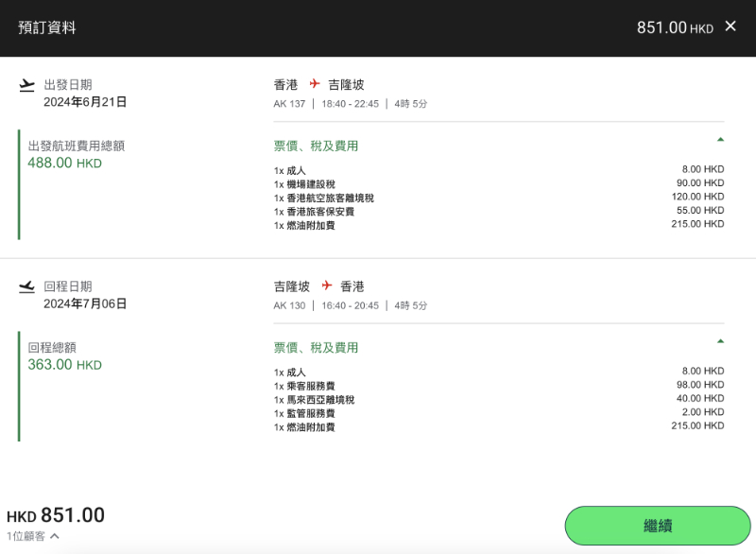
Task: Select the return total 363.00 HKD
Action: pyautogui.click(x=64, y=365)
